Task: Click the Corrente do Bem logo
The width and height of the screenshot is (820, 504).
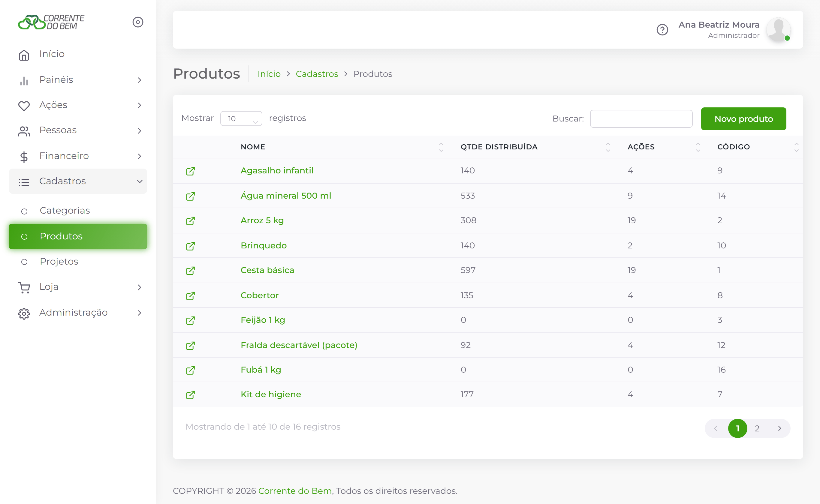Action: (51, 22)
